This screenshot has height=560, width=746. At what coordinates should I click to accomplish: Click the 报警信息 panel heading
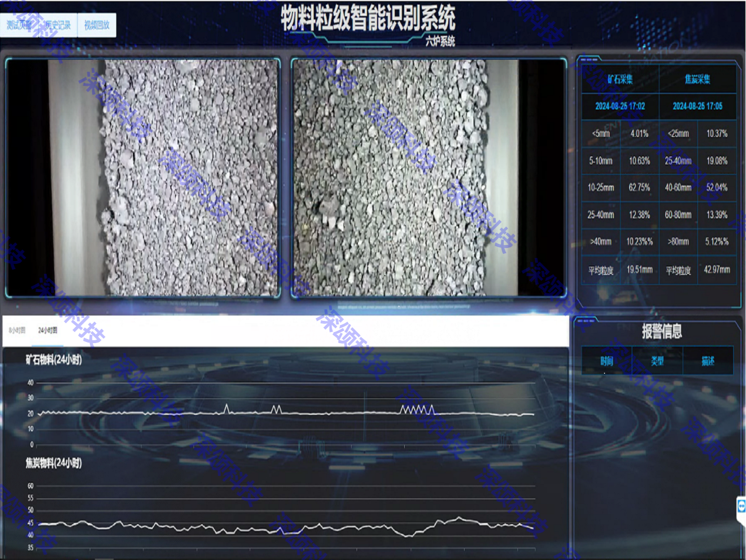[x=661, y=331]
